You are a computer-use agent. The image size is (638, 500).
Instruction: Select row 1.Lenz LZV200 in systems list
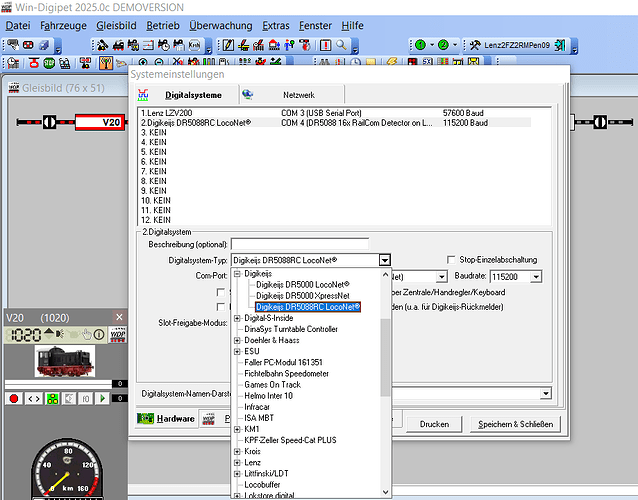(335, 113)
